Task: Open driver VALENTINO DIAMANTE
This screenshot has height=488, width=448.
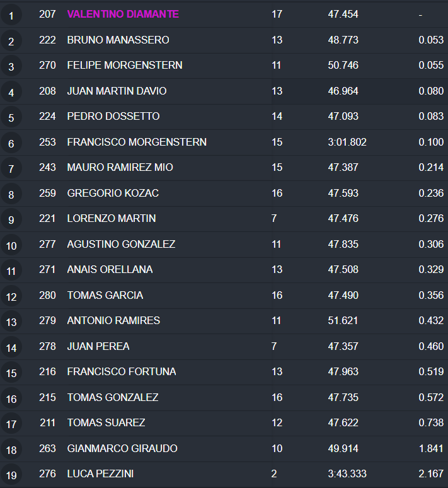Action: [x=123, y=14]
